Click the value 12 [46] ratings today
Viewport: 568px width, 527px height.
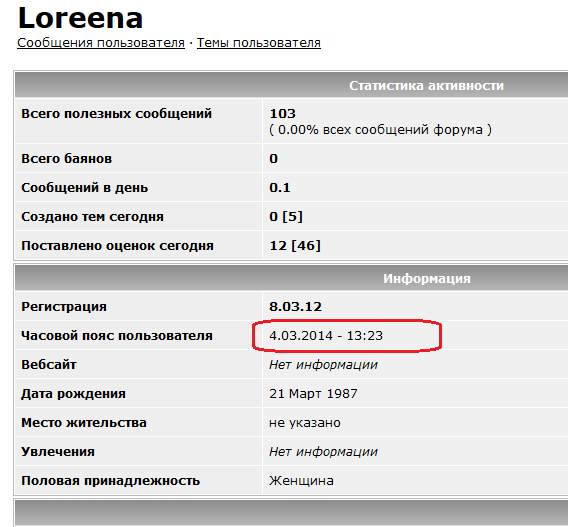pyautogui.click(x=295, y=246)
